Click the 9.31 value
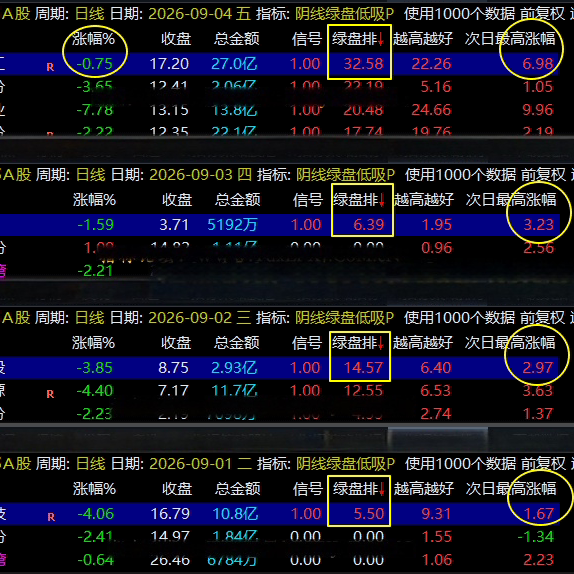574x574 pixels. [436, 514]
